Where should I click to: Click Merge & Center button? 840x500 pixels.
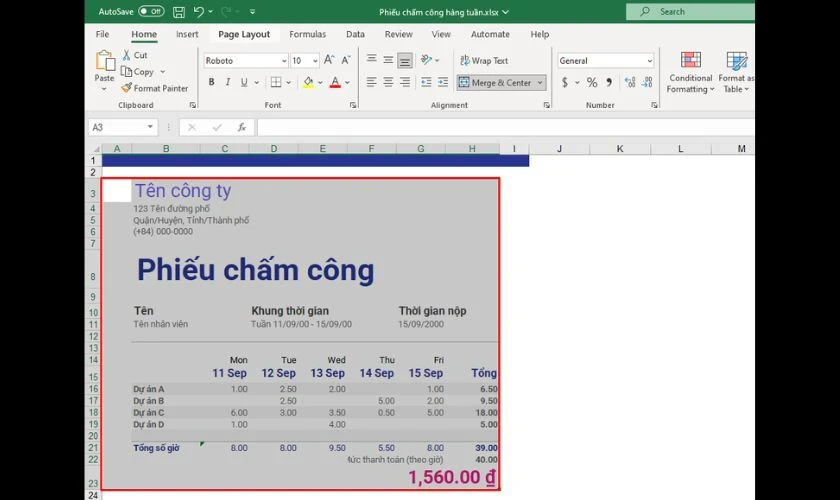[x=496, y=83]
